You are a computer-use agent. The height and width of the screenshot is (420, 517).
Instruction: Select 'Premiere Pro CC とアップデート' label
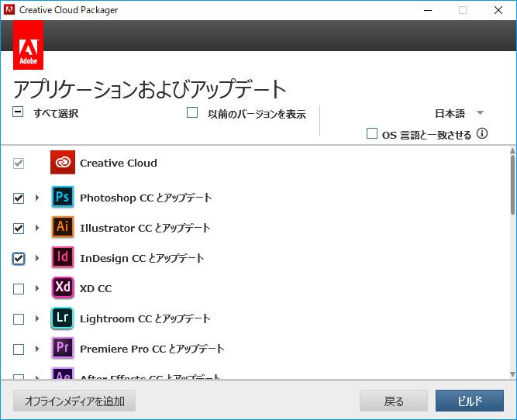click(152, 349)
